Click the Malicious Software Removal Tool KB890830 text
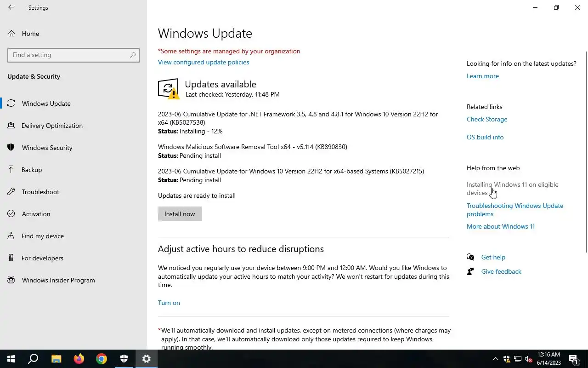 pos(253,147)
